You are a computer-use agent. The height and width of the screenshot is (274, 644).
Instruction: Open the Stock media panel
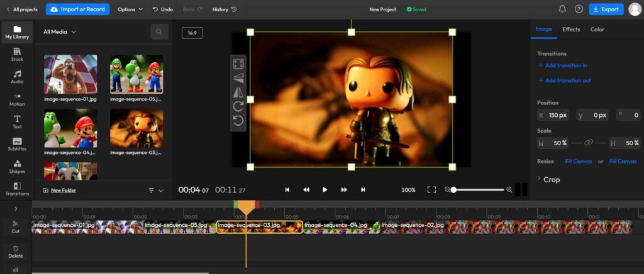[17, 55]
